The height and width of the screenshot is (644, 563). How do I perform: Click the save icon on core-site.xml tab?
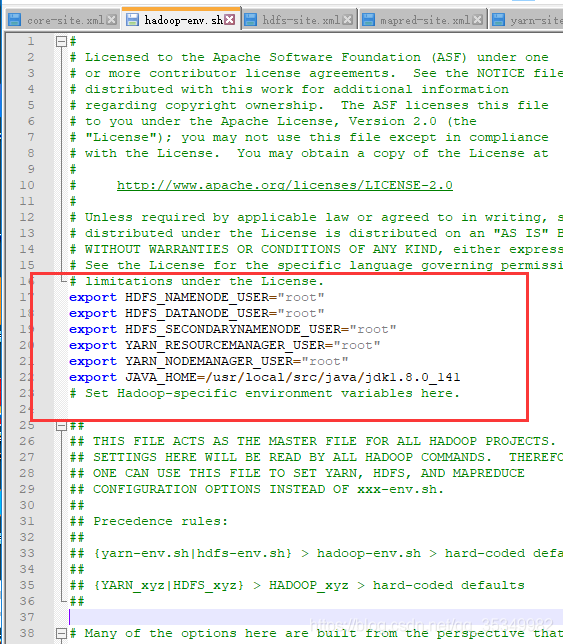(15, 19)
